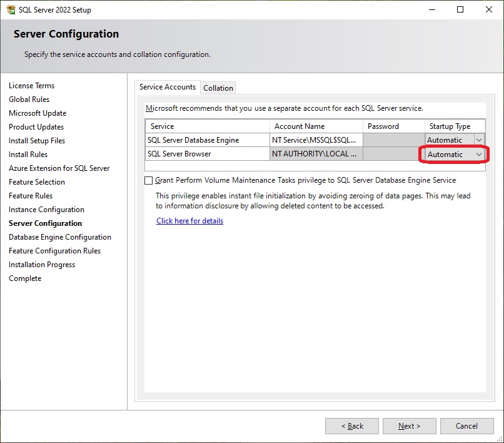Open the 'Click here for details' link
Viewport: 504px width, 443px height.
click(x=189, y=221)
